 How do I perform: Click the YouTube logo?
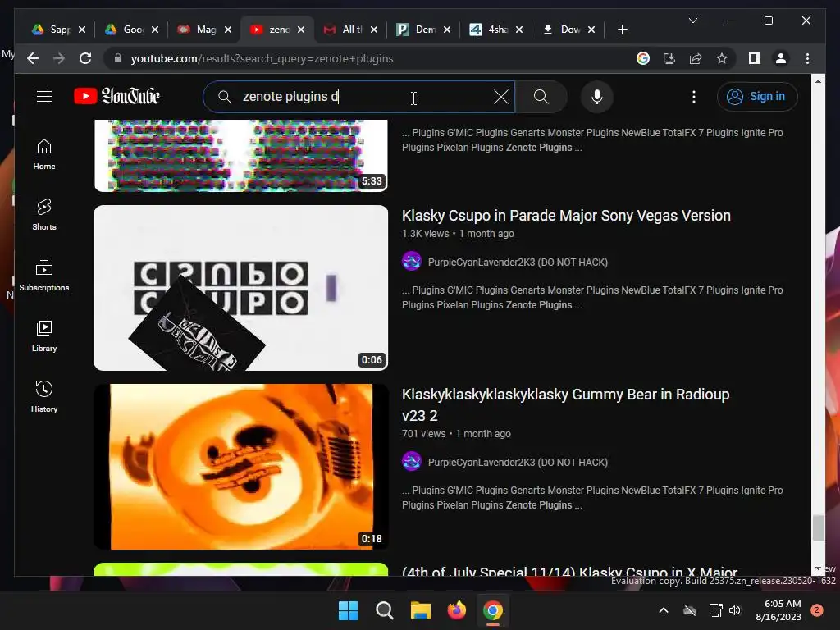(116, 97)
